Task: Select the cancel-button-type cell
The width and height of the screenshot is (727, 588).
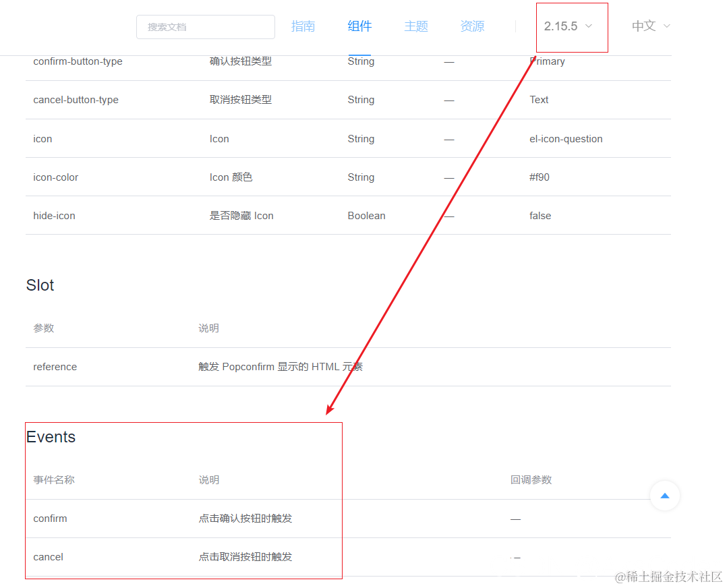Action: (76, 100)
